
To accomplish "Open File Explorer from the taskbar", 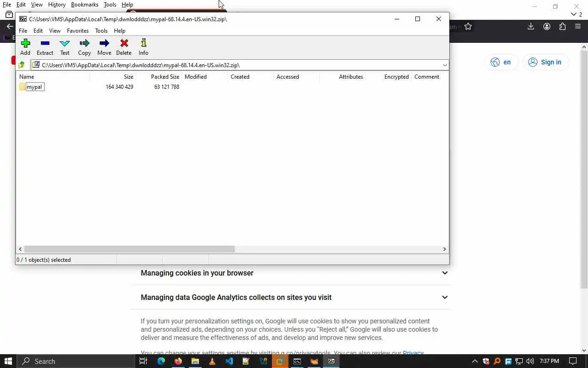I will click(x=195, y=361).
